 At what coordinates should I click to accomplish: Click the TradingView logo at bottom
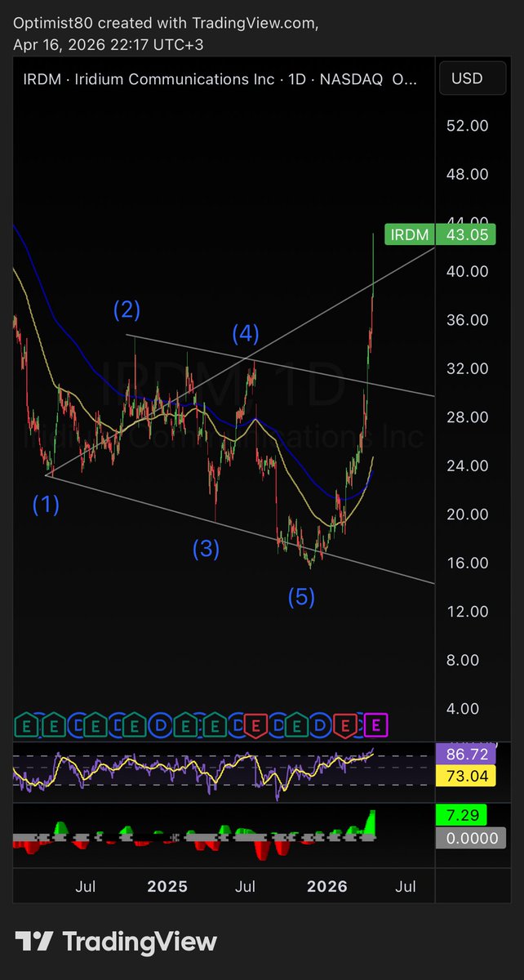tap(116, 942)
